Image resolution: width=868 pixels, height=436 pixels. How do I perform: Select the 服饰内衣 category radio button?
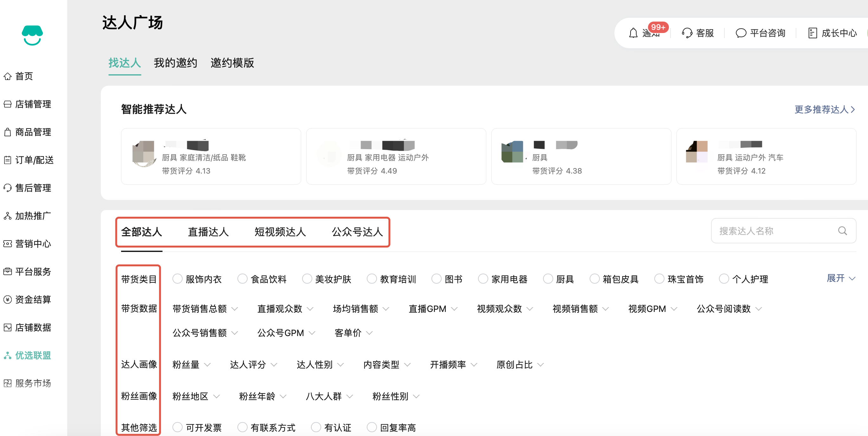[x=177, y=279]
